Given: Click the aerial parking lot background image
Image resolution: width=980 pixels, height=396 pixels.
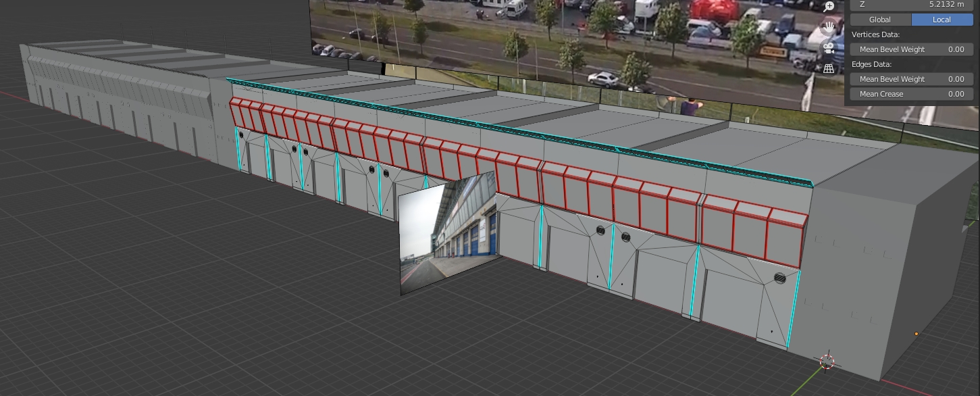Looking at the screenshot, I should (x=574, y=41).
